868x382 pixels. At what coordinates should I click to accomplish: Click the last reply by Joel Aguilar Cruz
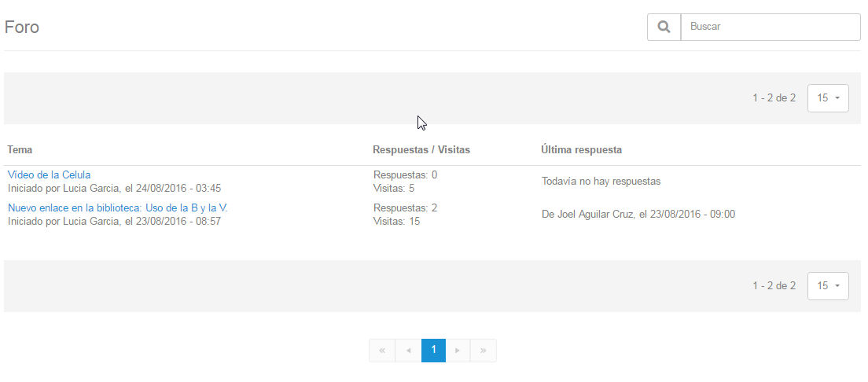point(638,214)
